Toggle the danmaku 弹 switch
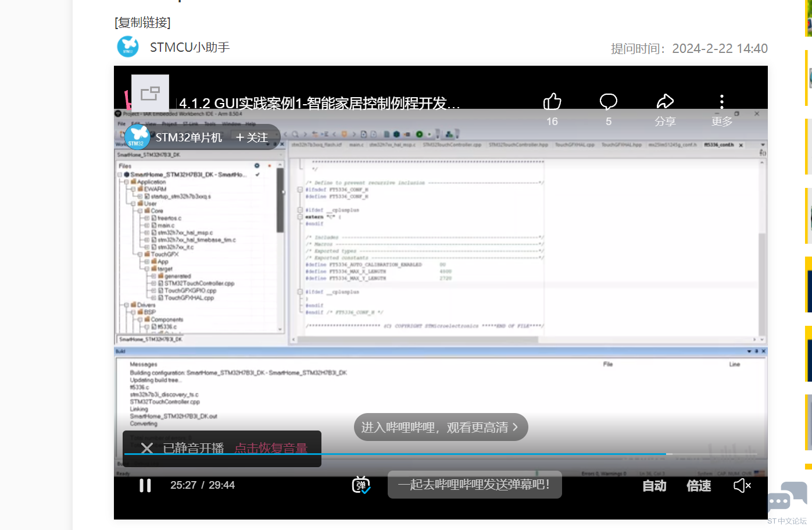 [361, 485]
